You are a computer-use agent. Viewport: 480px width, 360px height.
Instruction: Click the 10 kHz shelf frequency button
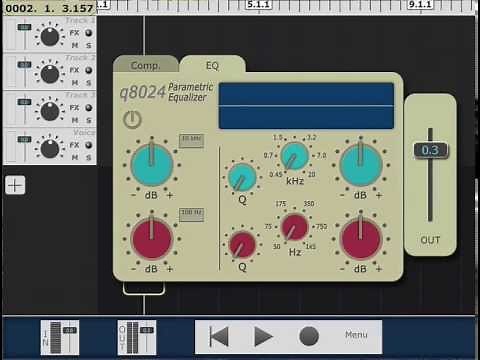pyautogui.click(x=192, y=141)
